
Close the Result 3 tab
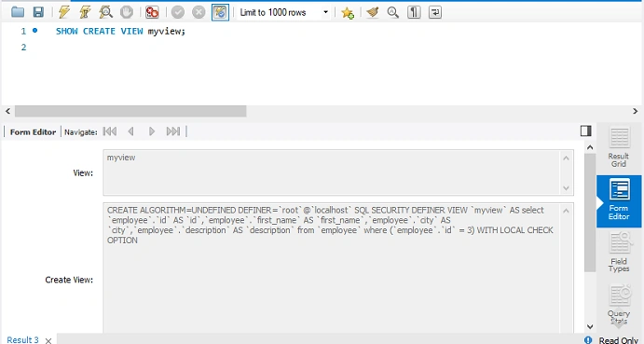[x=48, y=340]
